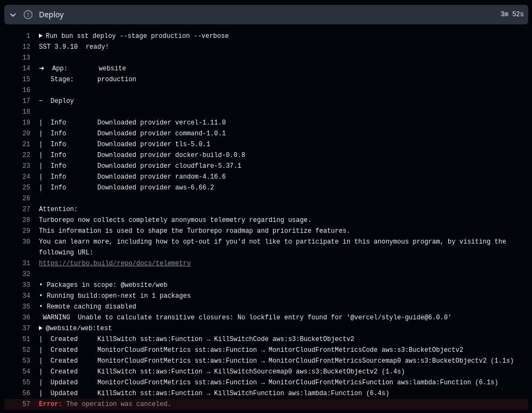Click 'Turborepo now collects completely anonymous telemetry' line
532x413 pixels.
point(175,220)
